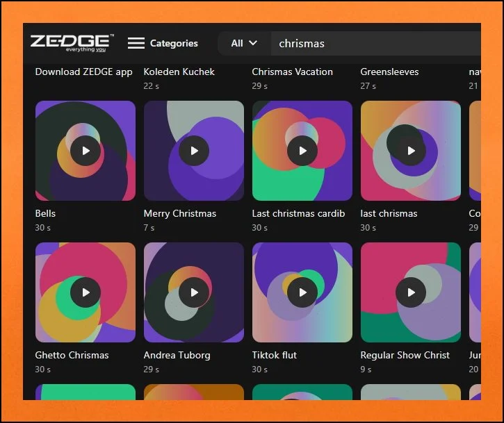The image size is (504, 423).
Task: Open the Chrismas Vacation title
Action: pos(292,72)
